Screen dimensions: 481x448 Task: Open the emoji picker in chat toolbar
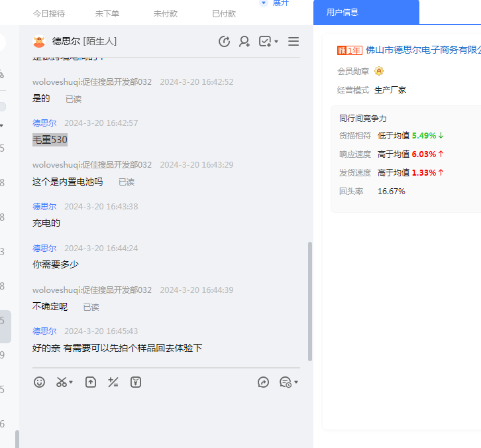pyautogui.click(x=40, y=382)
